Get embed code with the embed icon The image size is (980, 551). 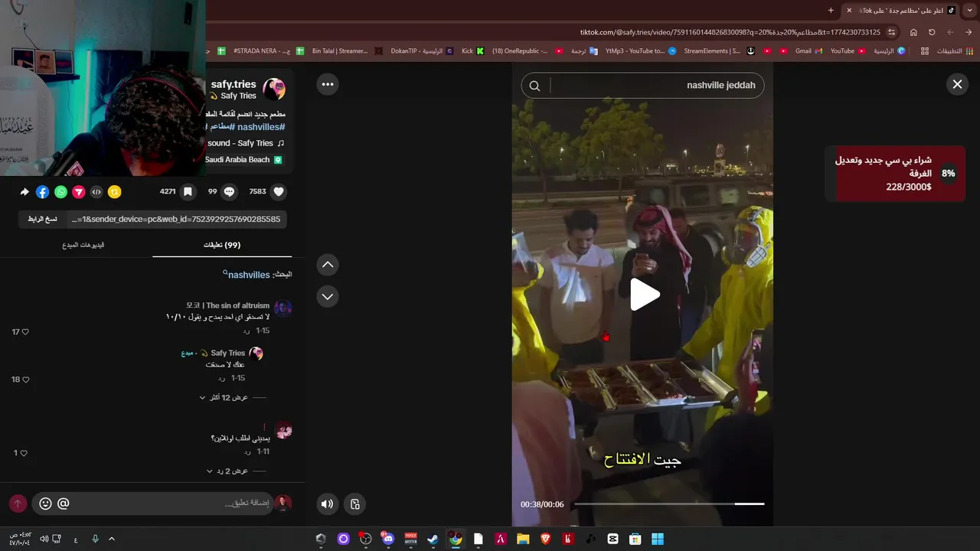coord(96,192)
